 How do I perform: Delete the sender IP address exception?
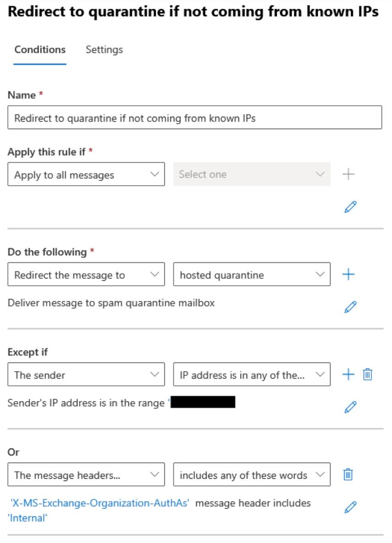pyautogui.click(x=367, y=374)
